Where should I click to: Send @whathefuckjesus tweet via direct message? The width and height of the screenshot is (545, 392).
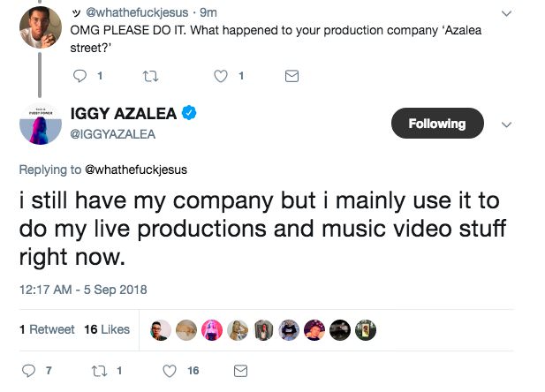pos(291,77)
